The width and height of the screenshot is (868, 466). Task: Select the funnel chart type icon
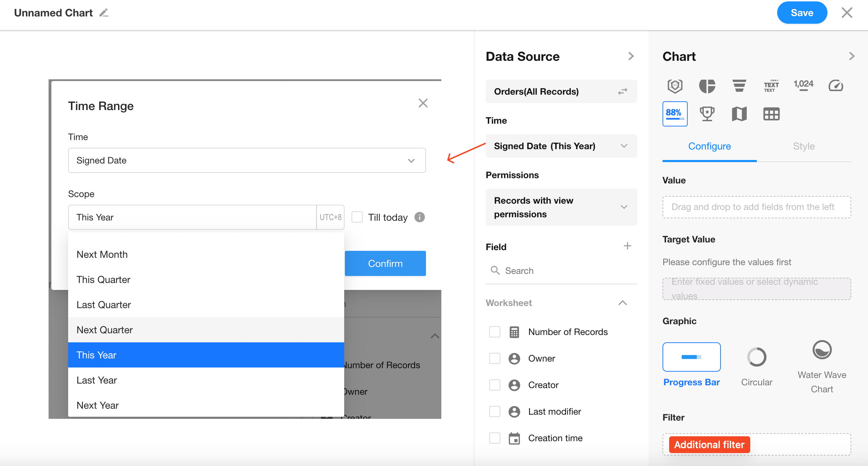(739, 86)
